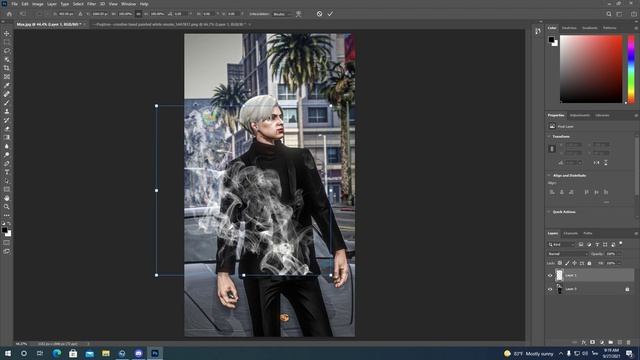Click the hue slider in Color panel

pos(631,69)
